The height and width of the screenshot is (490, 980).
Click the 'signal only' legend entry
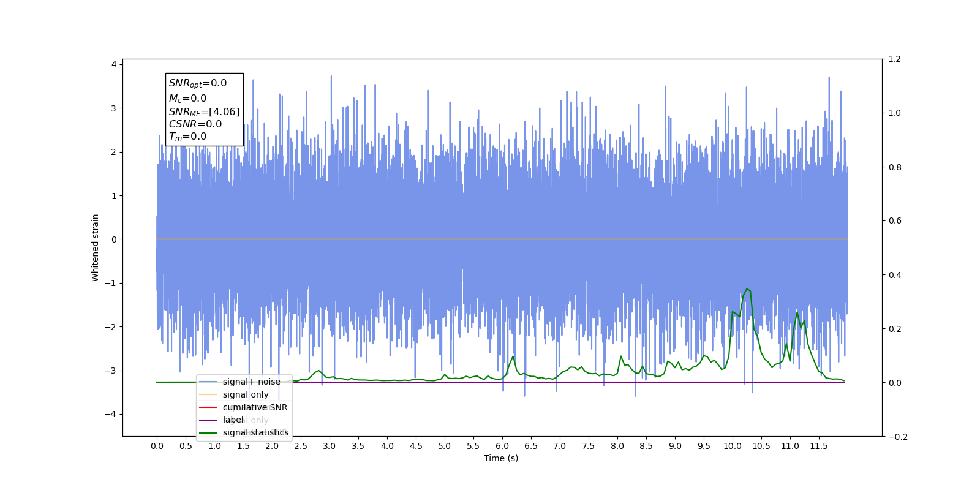[x=246, y=394]
